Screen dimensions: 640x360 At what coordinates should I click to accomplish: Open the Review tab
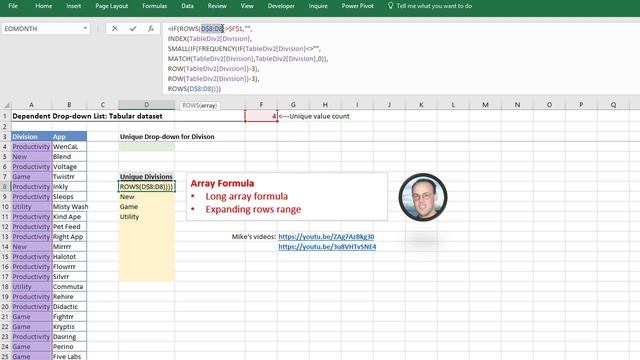pyautogui.click(x=217, y=6)
